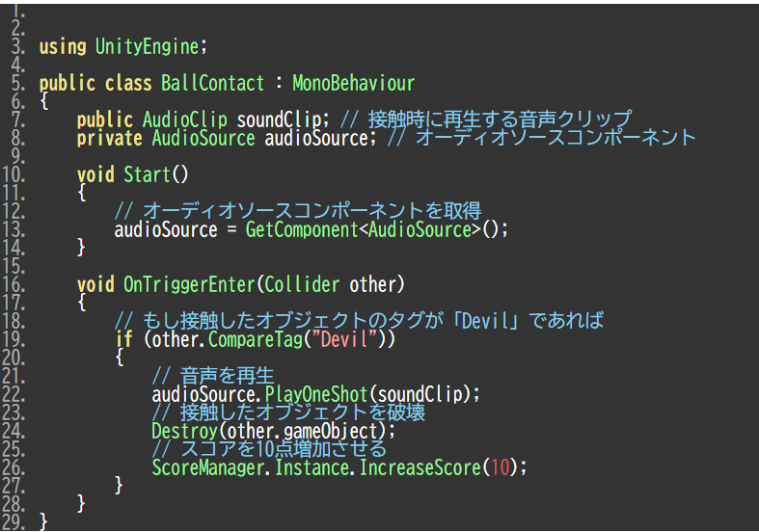Click the Destroy function call
This screenshot has height=532, width=759.
pos(179,430)
